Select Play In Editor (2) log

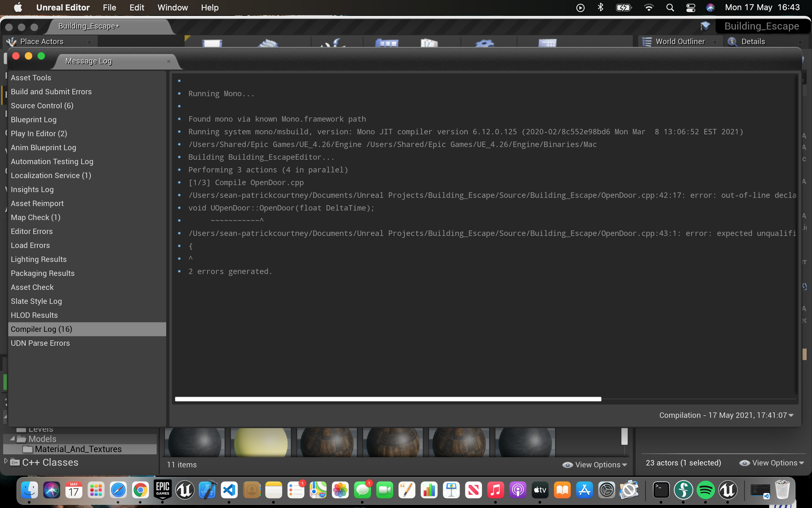(x=87, y=133)
